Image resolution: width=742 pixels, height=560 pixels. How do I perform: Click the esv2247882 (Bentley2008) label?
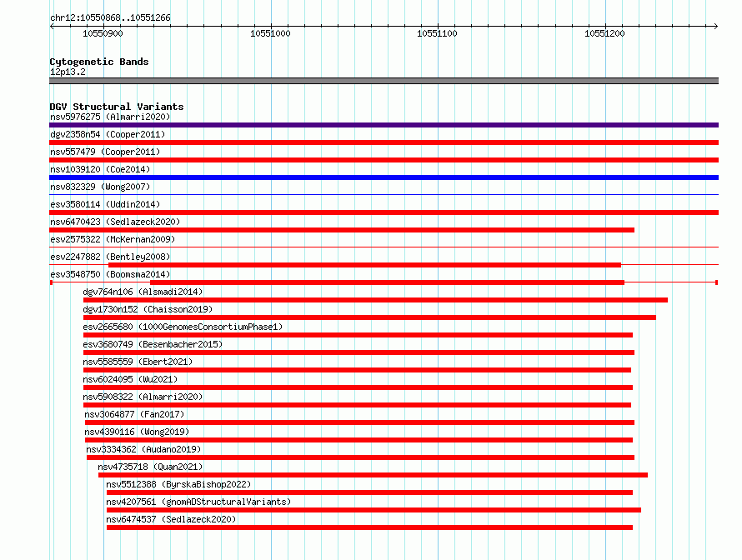click(110, 257)
